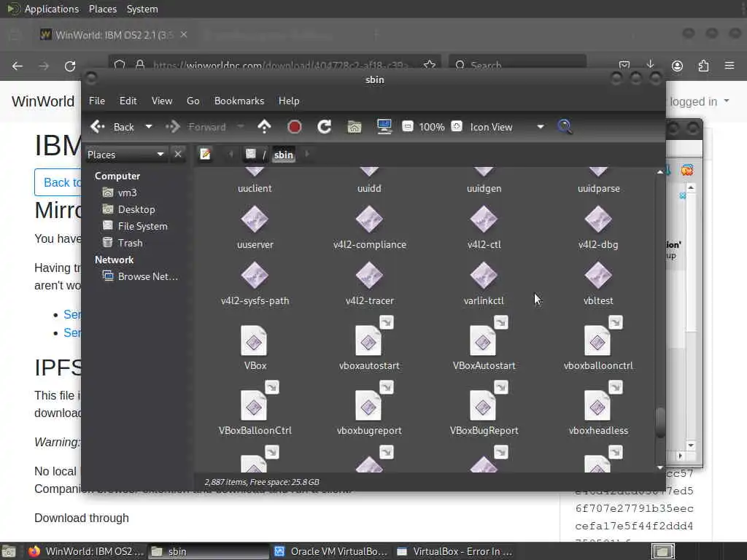
Task: Select the v4l2-tracer file icon
Action: point(369,276)
